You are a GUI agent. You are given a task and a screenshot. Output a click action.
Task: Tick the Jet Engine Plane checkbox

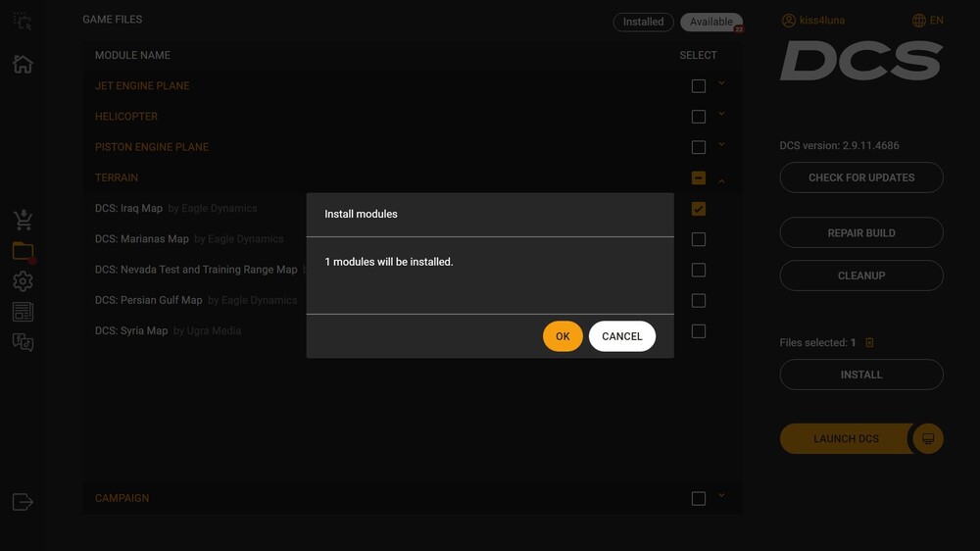coord(699,86)
